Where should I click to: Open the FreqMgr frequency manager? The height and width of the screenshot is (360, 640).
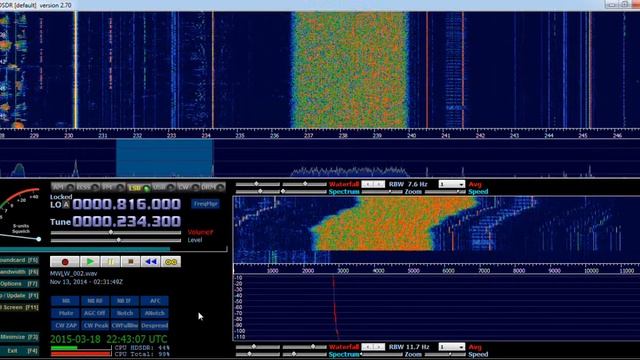205,204
